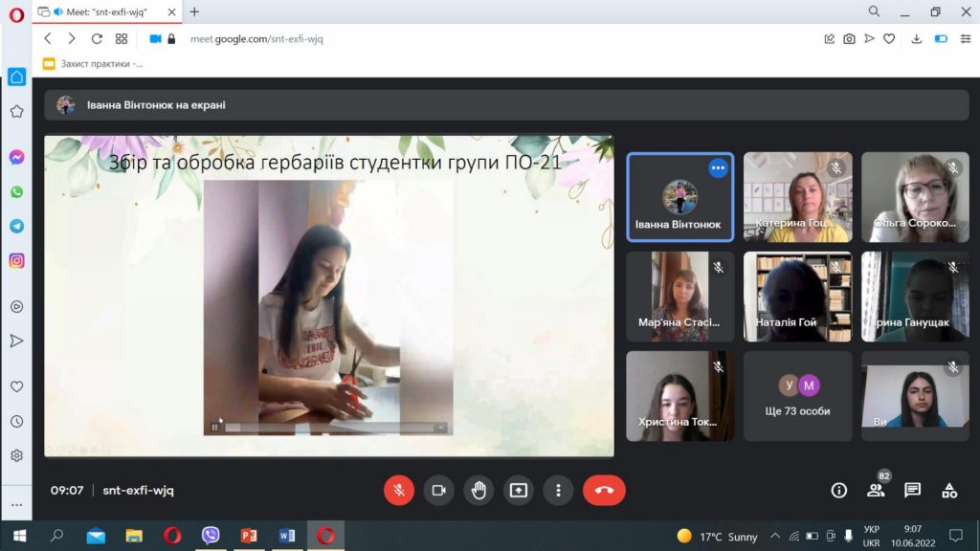The image size is (980, 551).
Task: Open options on Іванна Вінтонюк's tile
Action: tap(718, 168)
